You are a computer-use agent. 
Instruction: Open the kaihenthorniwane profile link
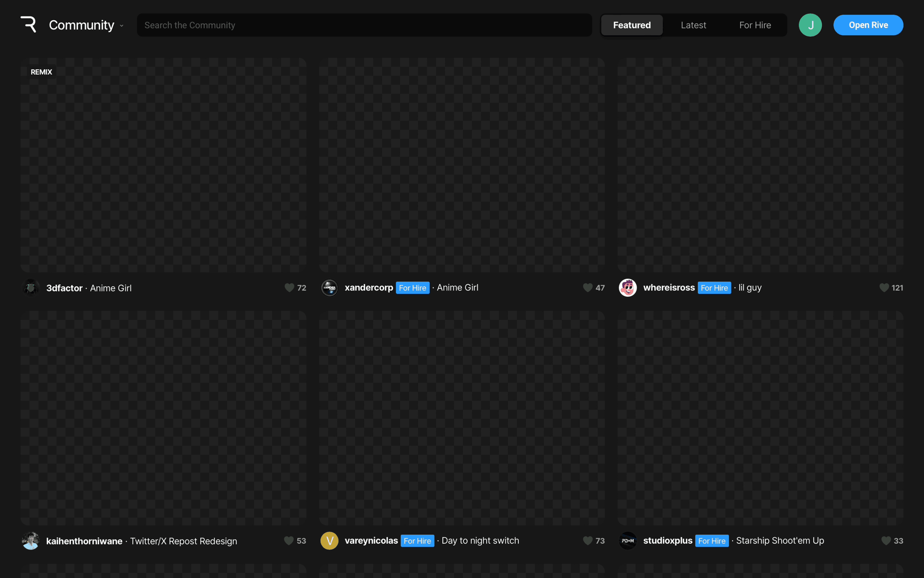tap(84, 541)
